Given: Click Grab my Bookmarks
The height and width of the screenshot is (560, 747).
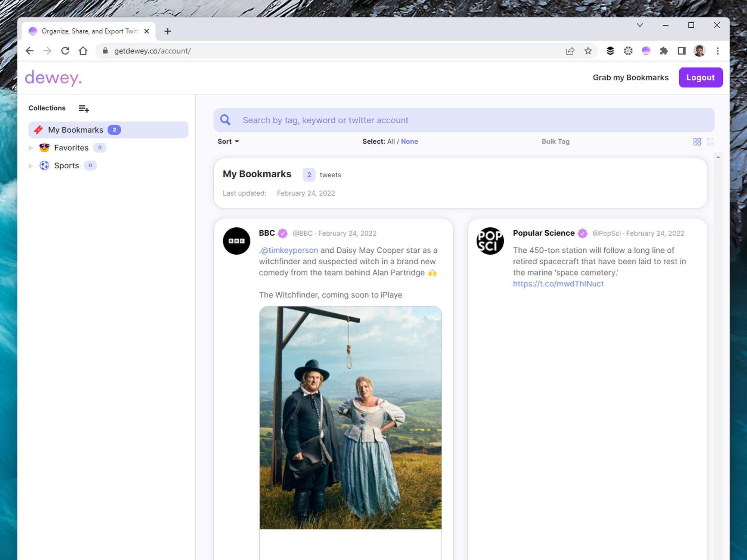Looking at the screenshot, I should tap(630, 78).
